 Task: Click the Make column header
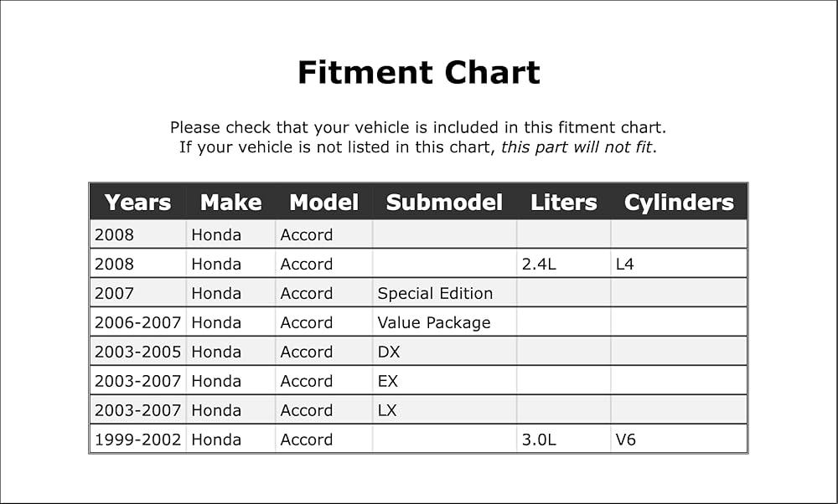tap(231, 203)
